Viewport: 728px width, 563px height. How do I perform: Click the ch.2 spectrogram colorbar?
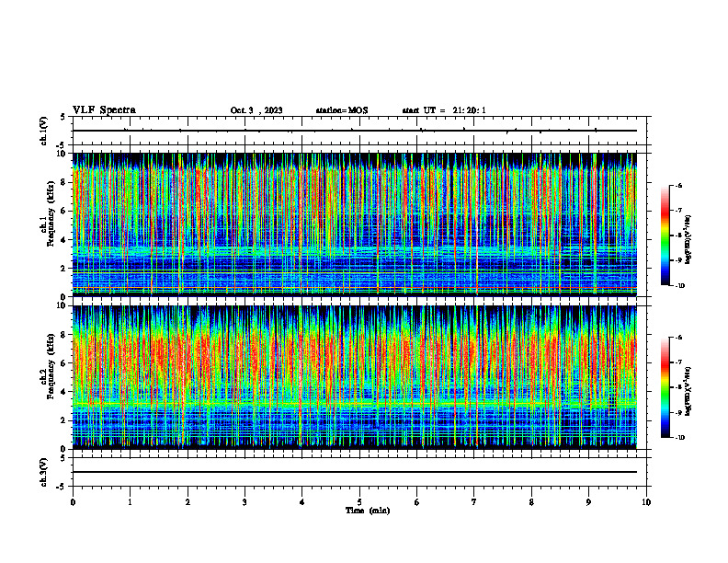pyautogui.click(x=665, y=387)
